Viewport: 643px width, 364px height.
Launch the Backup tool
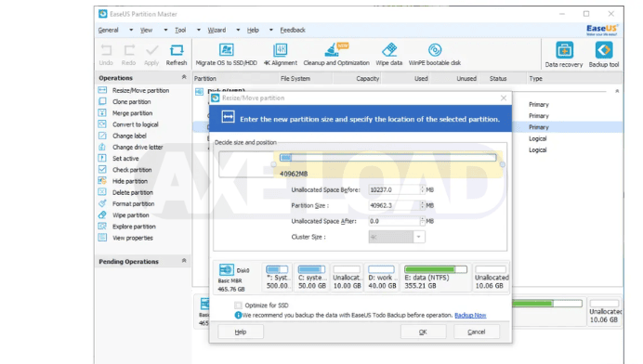[x=604, y=55]
